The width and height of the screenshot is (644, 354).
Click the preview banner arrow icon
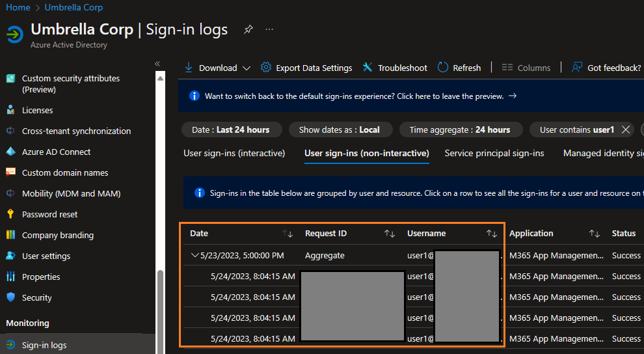coord(512,96)
